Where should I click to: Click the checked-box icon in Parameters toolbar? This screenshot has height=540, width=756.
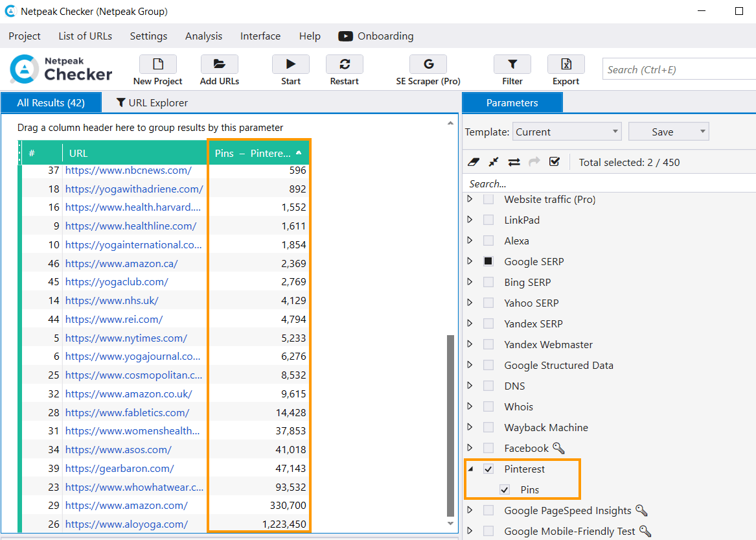tap(555, 161)
